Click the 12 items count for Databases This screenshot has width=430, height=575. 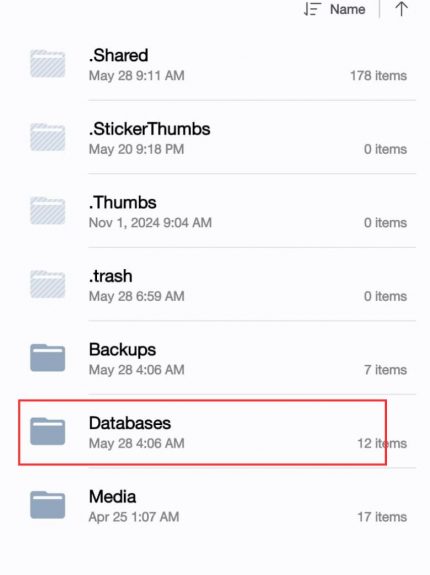(382, 443)
